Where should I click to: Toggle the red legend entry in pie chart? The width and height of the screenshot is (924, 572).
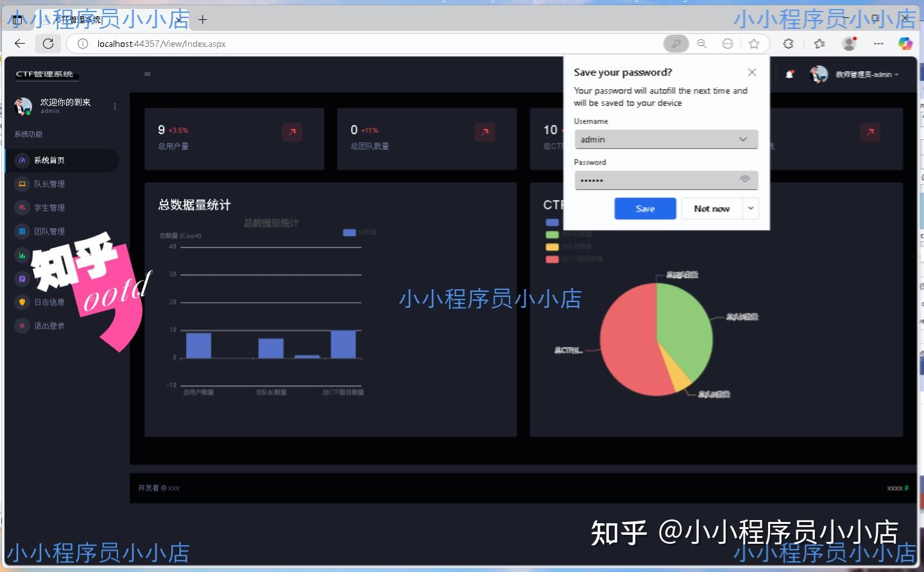pos(552,259)
